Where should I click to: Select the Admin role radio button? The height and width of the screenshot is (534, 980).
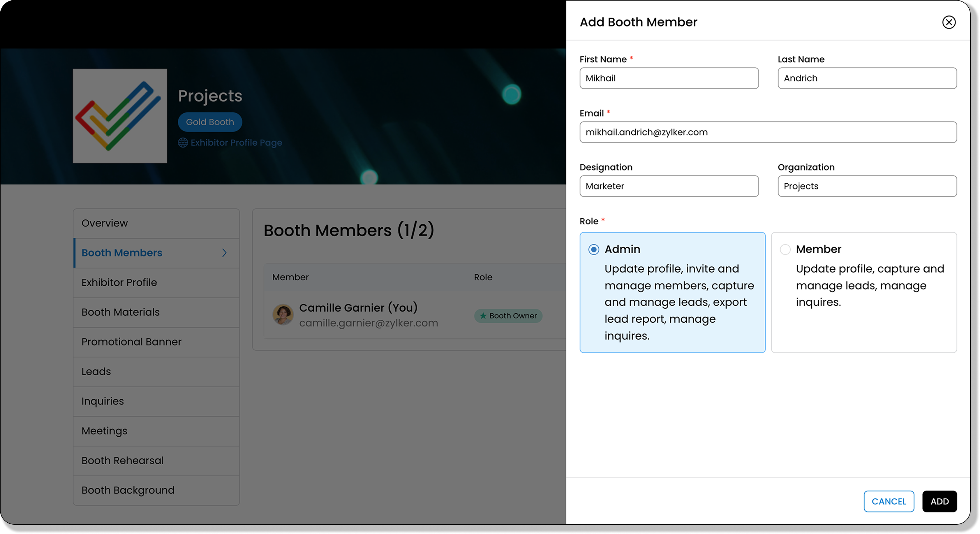coord(593,250)
